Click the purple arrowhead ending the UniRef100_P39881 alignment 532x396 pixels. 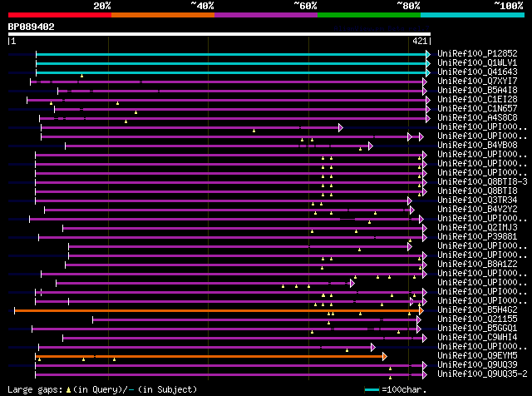pyautogui.click(x=425, y=238)
